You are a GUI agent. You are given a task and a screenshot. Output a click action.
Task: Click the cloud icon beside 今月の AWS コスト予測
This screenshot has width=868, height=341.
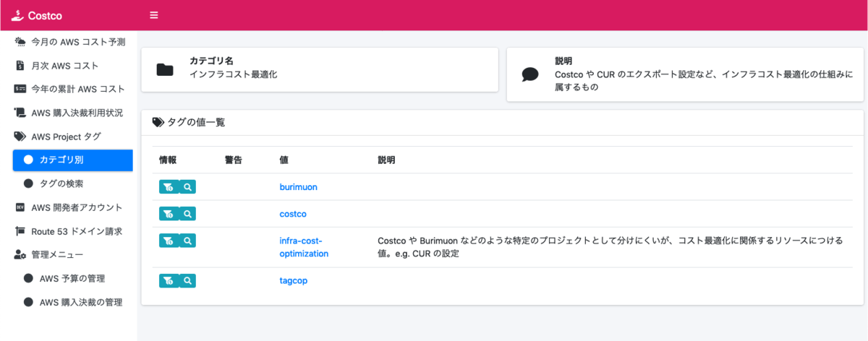pyautogui.click(x=20, y=42)
